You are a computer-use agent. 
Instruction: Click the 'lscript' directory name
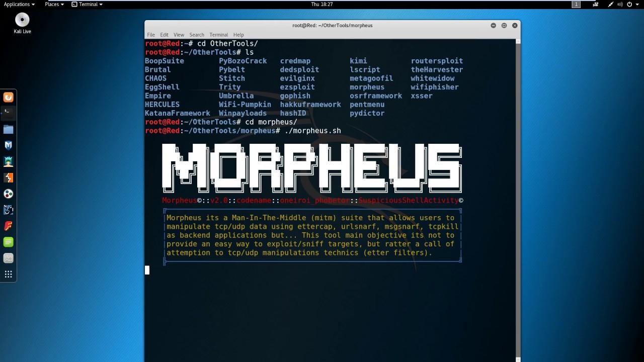point(365,69)
